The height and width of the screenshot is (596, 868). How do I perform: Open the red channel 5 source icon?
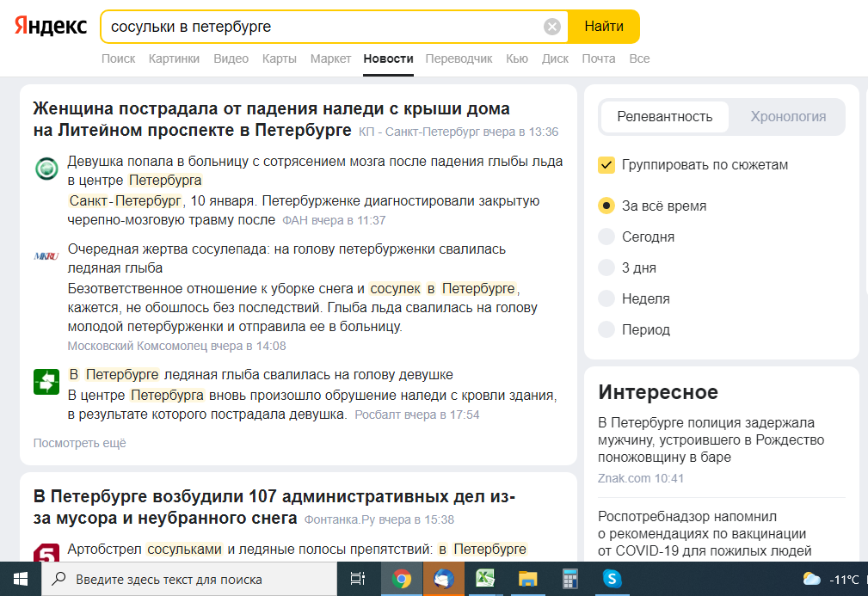46,553
